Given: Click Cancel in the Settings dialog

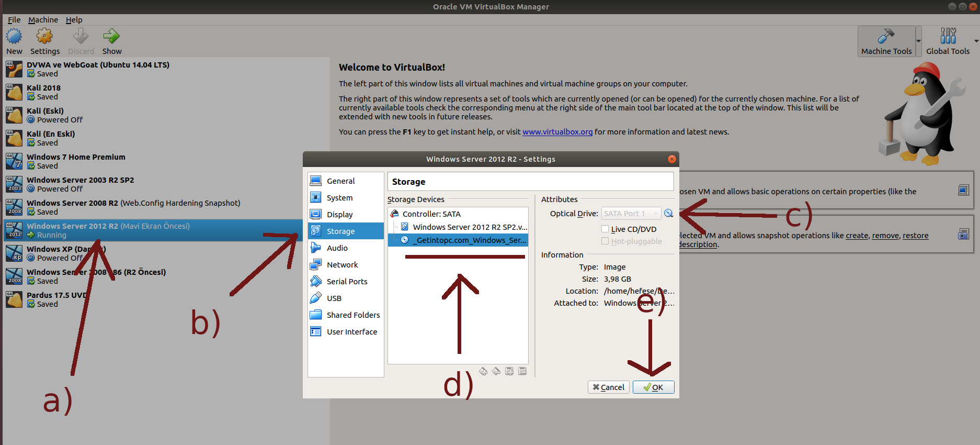Looking at the screenshot, I should click(x=608, y=387).
